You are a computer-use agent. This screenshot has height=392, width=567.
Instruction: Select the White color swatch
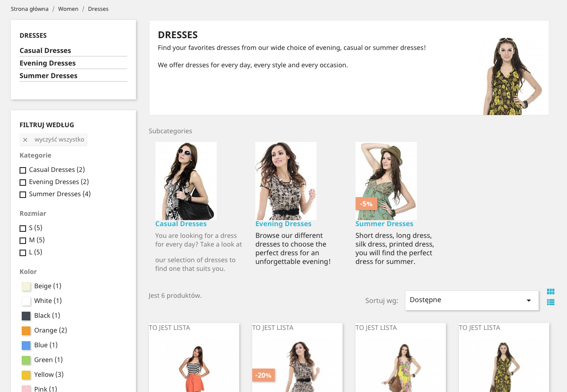[x=26, y=301]
